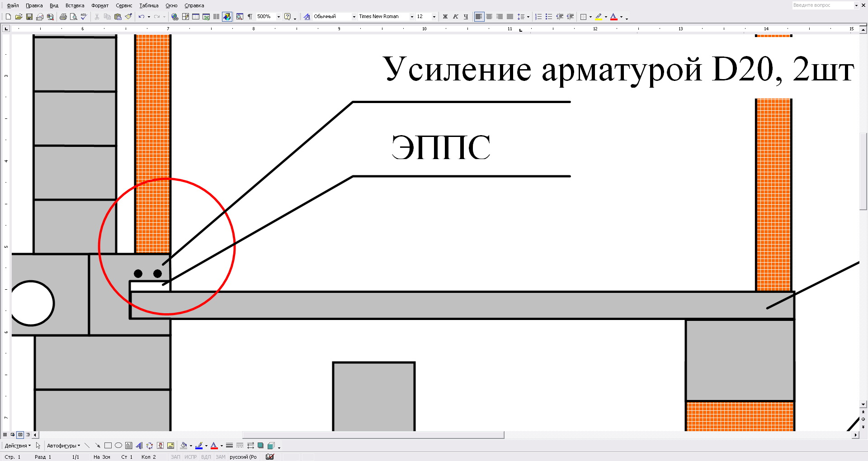Click the Введите вопрос help field
This screenshot has height=461, width=868.
[x=822, y=5]
